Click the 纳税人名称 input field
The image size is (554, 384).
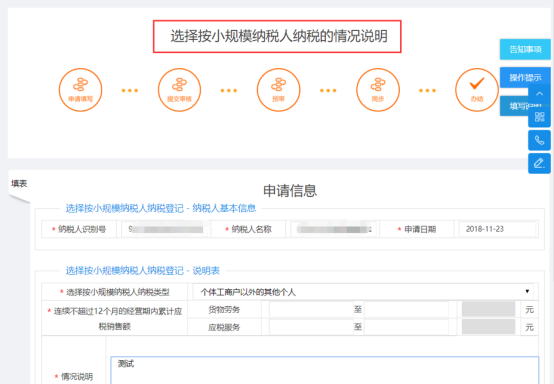click(333, 229)
